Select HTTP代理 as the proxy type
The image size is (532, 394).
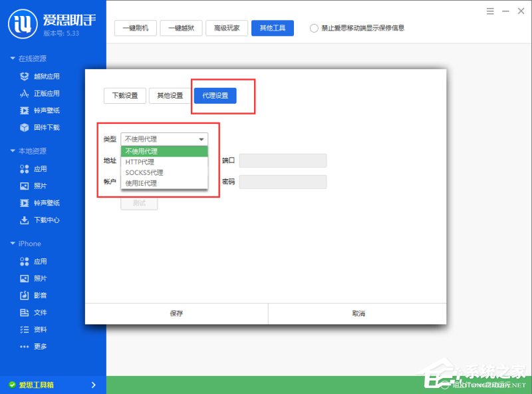pos(141,162)
